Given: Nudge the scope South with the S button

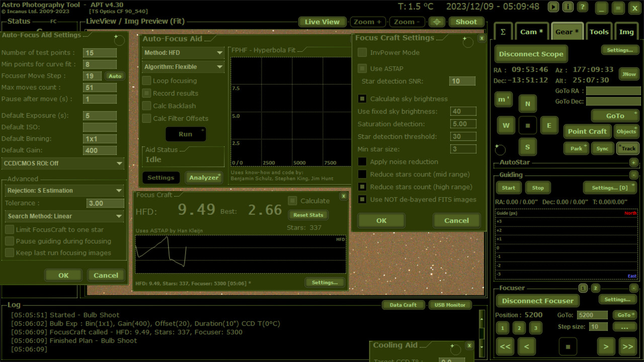Looking at the screenshot, I should coord(528,147).
